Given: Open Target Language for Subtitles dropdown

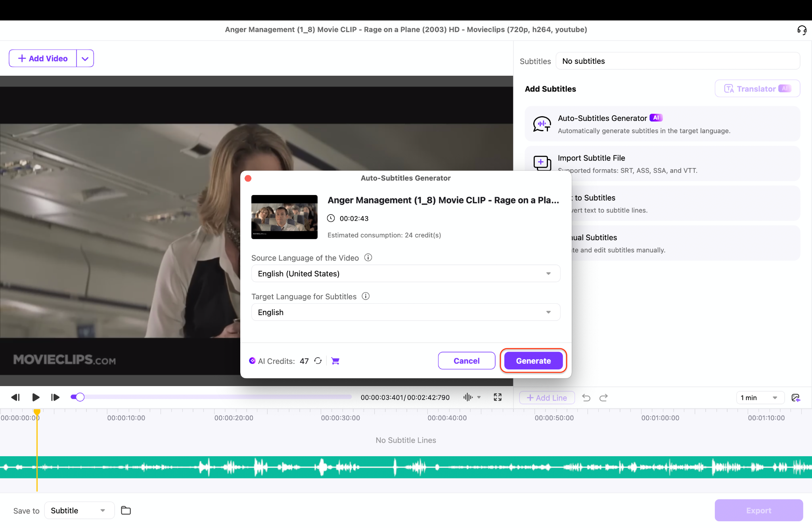Looking at the screenshot, I should [406, 312].
